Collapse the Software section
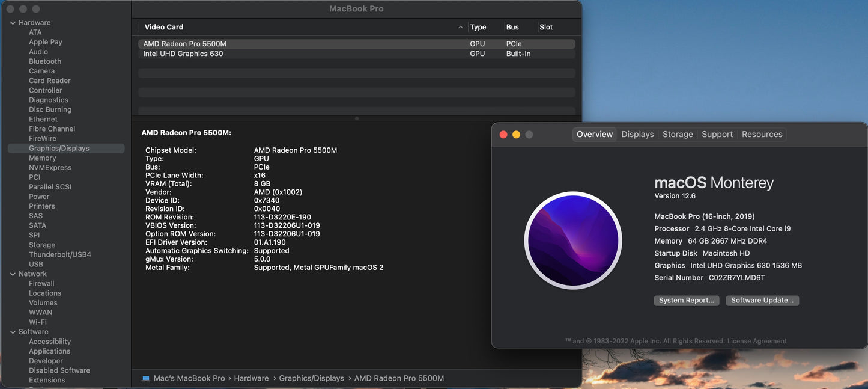The width and height of the screenshot is (868, 389). tap(12, 331)
